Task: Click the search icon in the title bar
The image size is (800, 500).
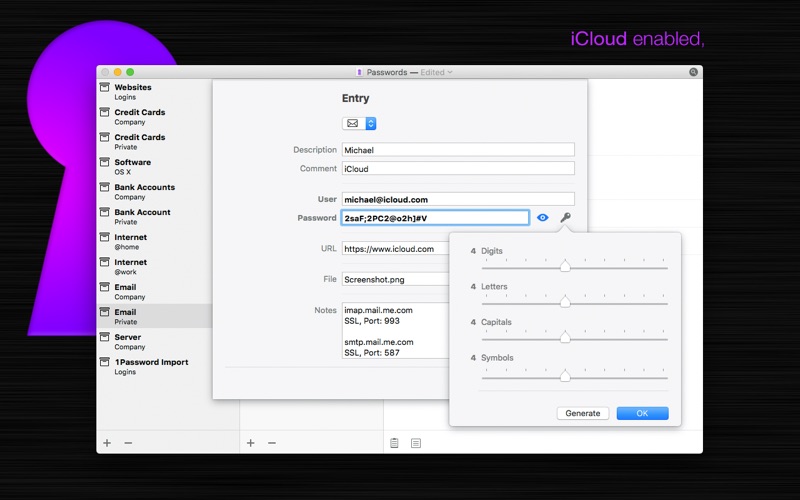Action: 693,72
